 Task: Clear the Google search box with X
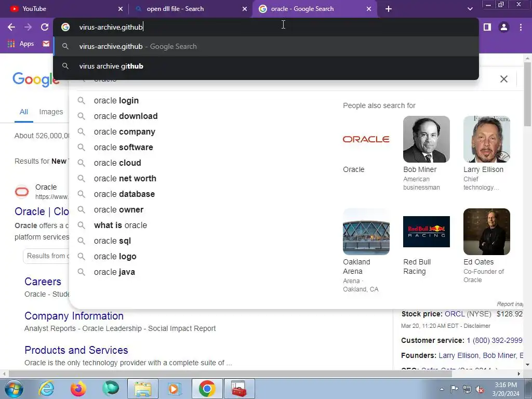pyautogui.click(x=504, y=79)
